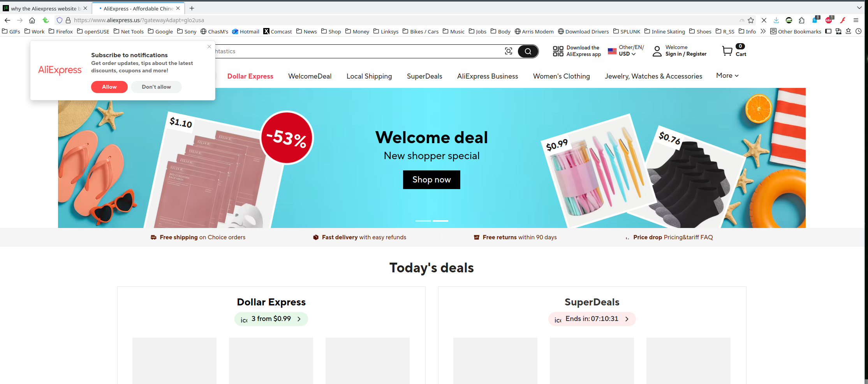Screen dimensions: 868x384
Task: Click the image search camera icon
Action: 508,51
